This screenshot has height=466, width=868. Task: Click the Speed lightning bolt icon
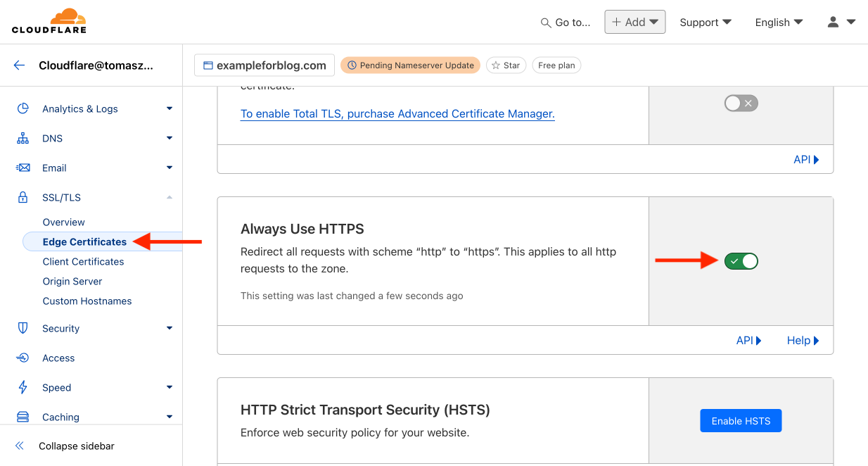(x=23, y=388)
